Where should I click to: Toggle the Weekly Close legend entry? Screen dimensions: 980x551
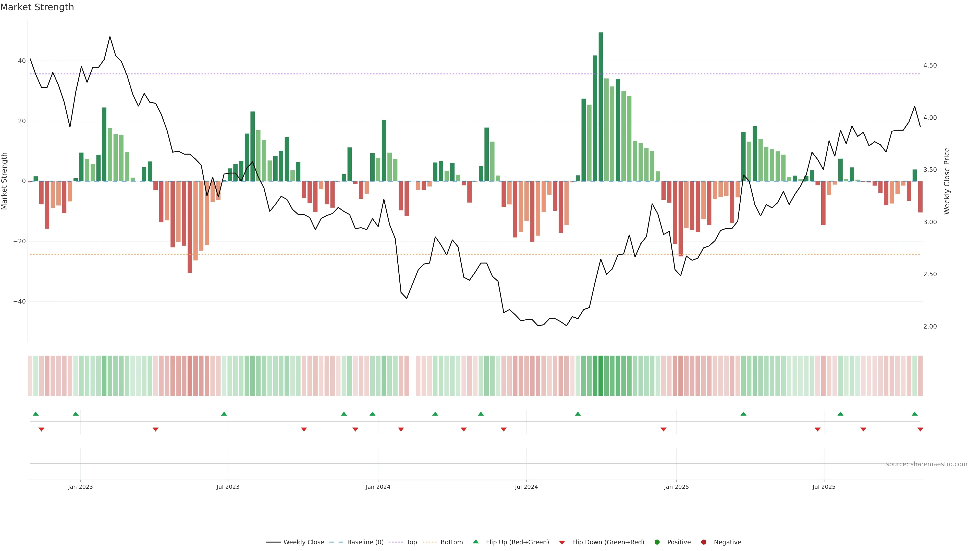pyautogui.click(x=303, y=542)
